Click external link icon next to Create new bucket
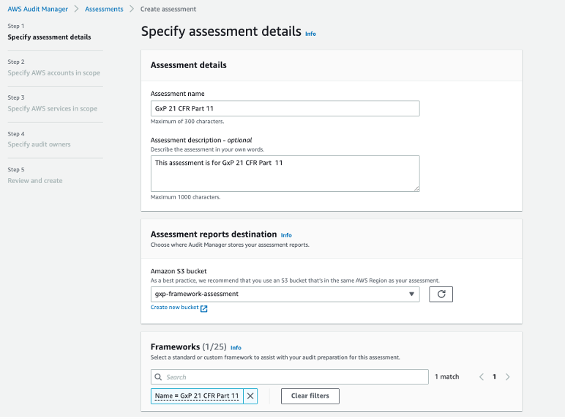This screenshot has width=566, height=420. [204, 308]
